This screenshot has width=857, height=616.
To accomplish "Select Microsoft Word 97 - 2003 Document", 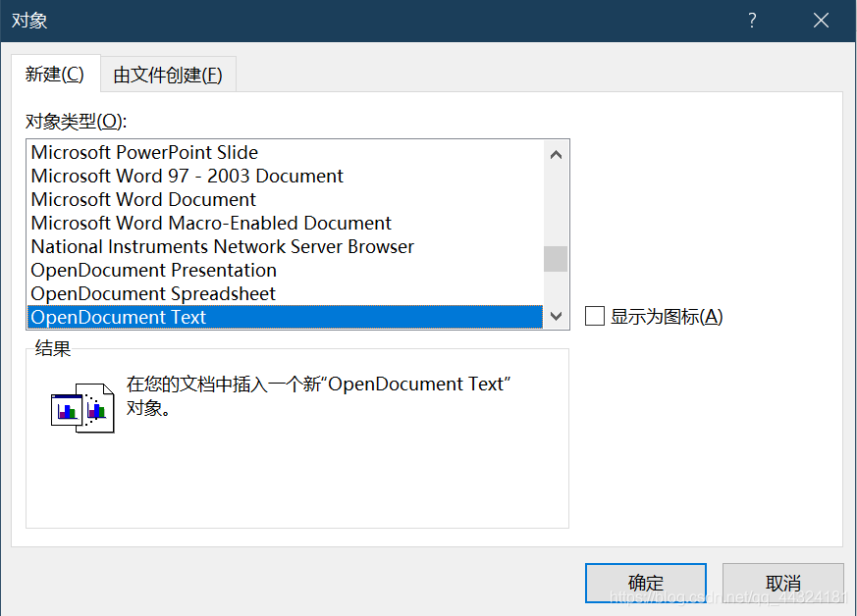I will [285, 176].
